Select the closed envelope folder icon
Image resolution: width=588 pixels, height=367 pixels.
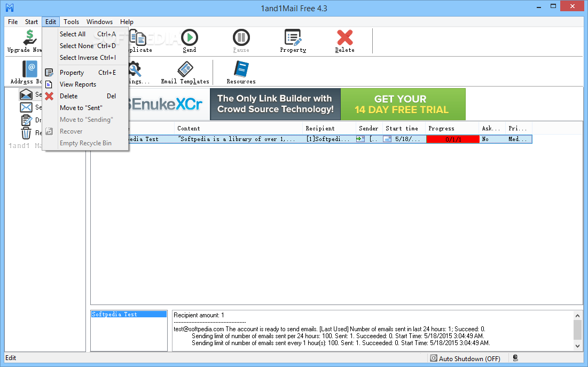(x=26, y=107)
